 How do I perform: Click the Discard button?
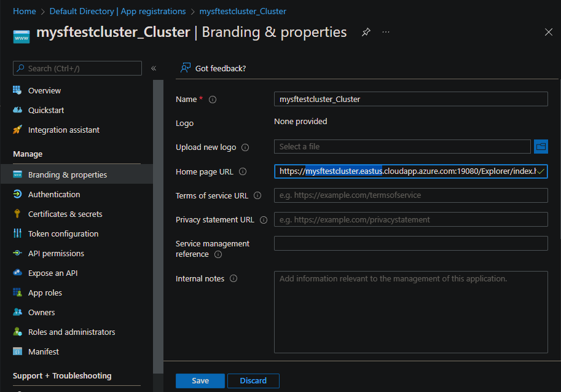coord(253,381)
